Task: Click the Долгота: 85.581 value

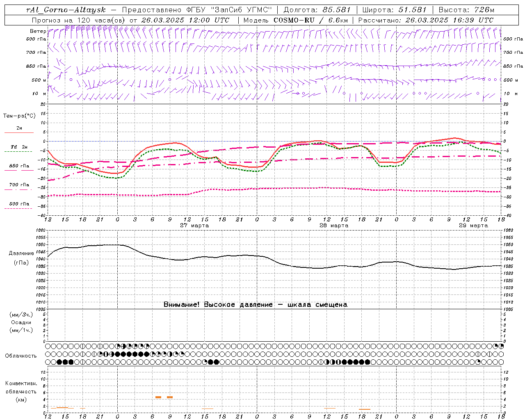Action: (318, 10)
